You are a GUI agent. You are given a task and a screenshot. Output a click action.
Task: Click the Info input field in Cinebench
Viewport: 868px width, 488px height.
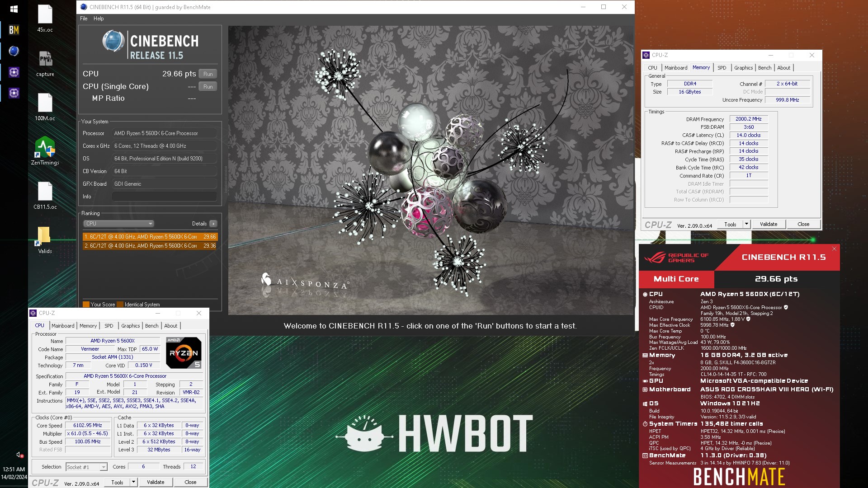pyautogui.click(x=164, y=197)
